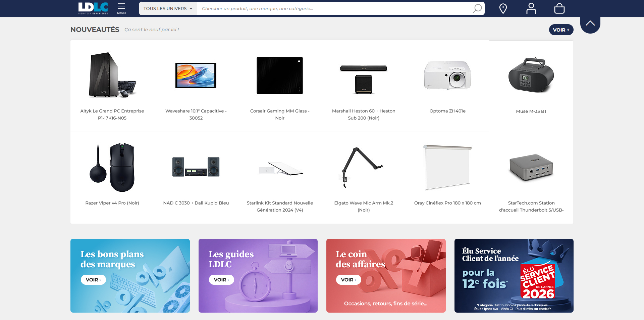This screenshot has width=644, height=320.
Task: Expand the TOUS LES UNIVERS dropdown
Action: pyautogui.click(x=168, y=8)
